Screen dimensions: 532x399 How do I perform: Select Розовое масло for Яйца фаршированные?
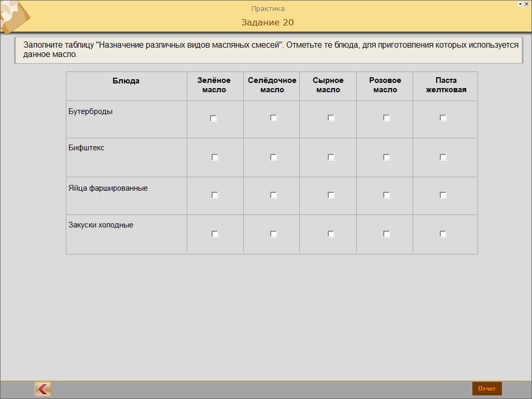pyautogui.click(x=386, y=195)
